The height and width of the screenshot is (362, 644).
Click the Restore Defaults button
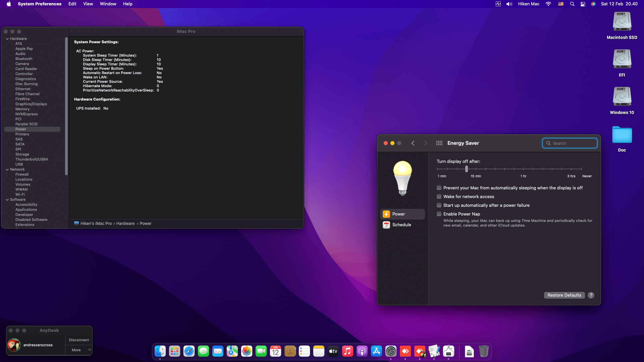[564, 295]
